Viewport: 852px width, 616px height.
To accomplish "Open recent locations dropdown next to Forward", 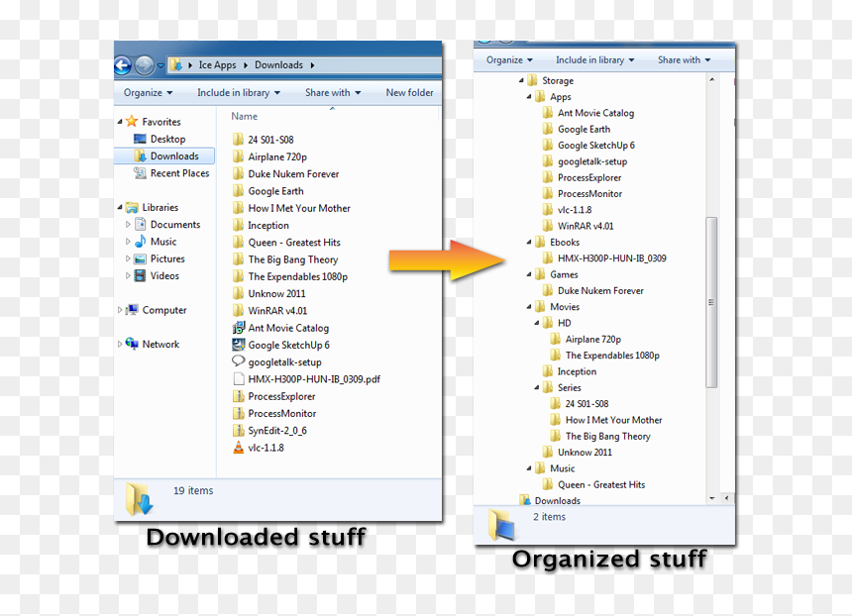I will pyautogui.click(x=160, y=65).
